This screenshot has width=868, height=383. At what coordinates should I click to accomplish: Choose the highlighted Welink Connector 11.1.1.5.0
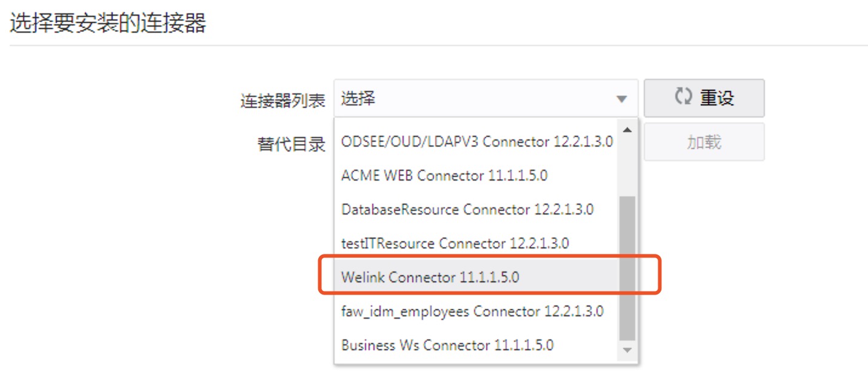(x=477, y=278)
